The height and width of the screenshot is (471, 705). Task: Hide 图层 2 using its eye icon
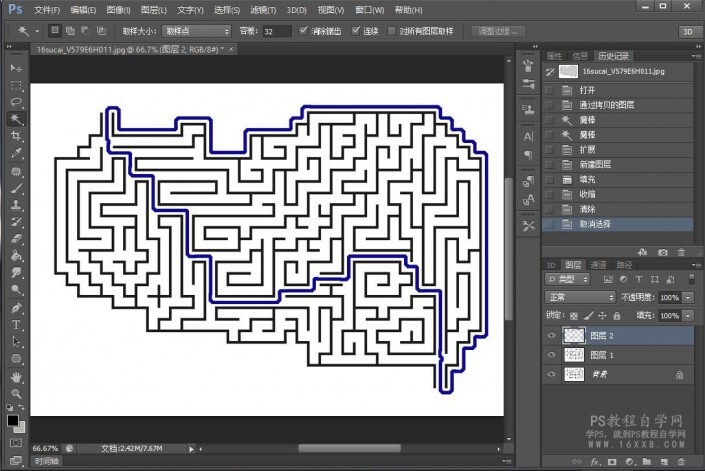[551, 336]
